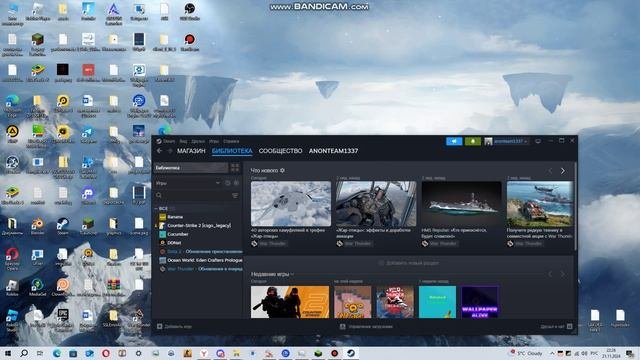The width and height of the screenshot is (640, 360).
Task: Open the taskbar clock and date
Action: 611,353
